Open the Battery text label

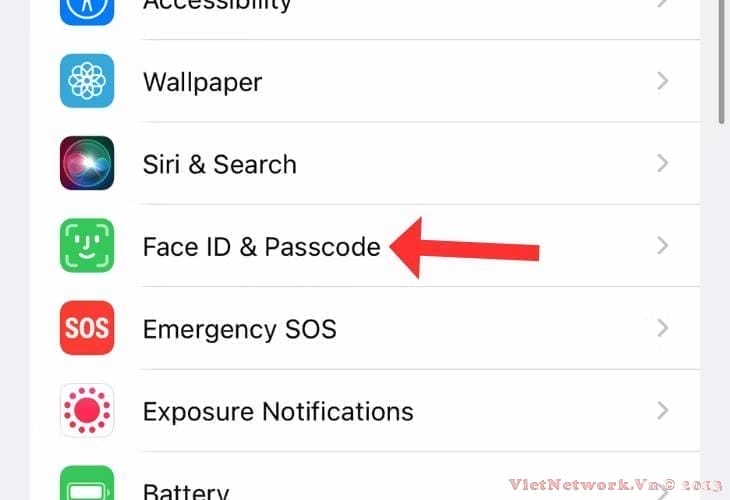[x=185, y=490]
